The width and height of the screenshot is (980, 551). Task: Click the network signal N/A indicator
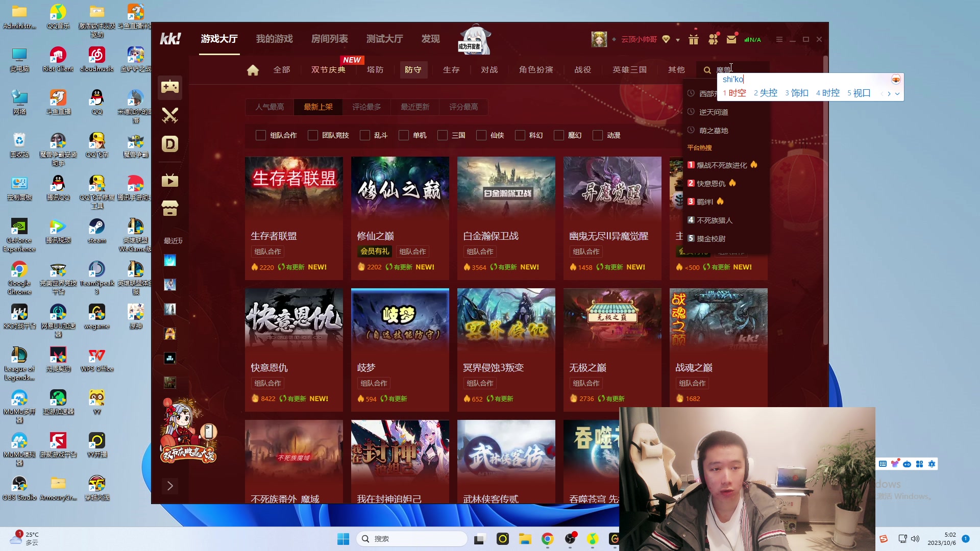pos(752,40)
